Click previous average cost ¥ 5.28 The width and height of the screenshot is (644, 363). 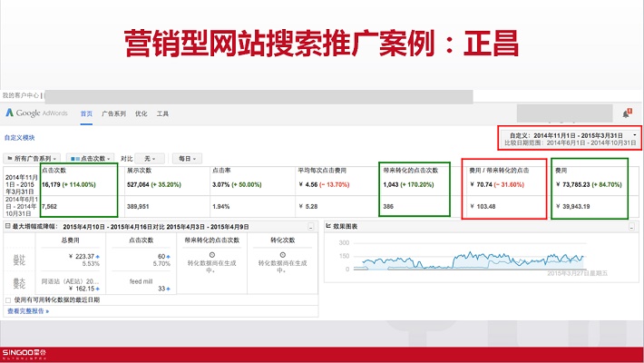coord(308,206)
